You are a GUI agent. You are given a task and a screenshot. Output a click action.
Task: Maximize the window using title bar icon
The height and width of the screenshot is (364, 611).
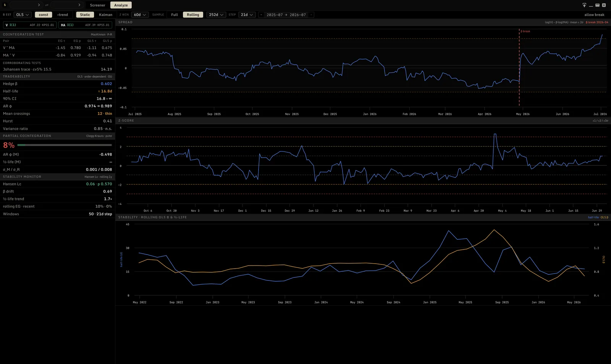click(x=597, y=5)
